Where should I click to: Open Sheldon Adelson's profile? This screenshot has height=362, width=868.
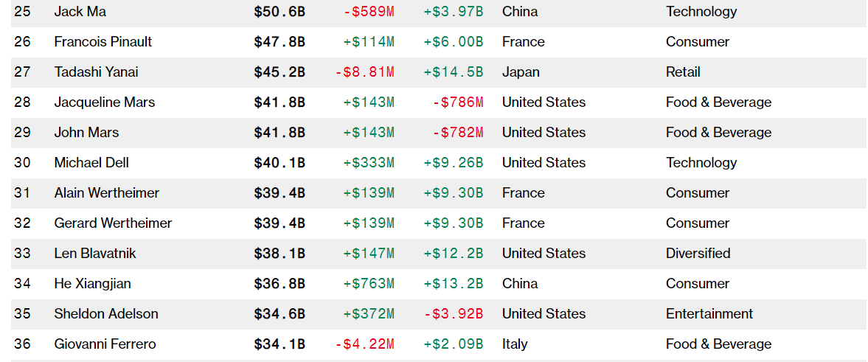tap(105, 314)
